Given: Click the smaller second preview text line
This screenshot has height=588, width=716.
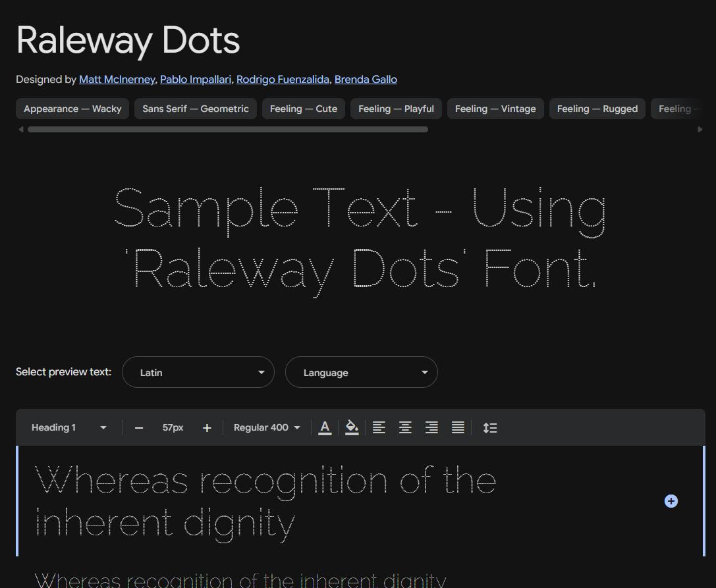Looking at the screenshot, I should [x=240, y=580].
